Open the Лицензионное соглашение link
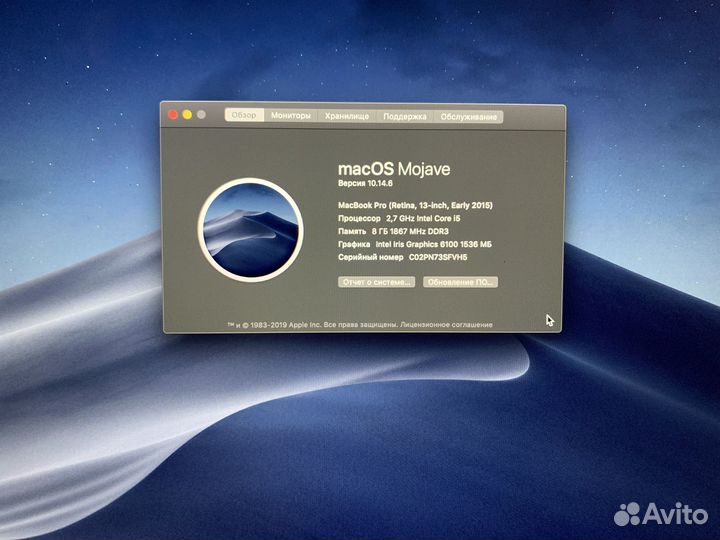Screen dimensions: 720x540 pos(446,325)
